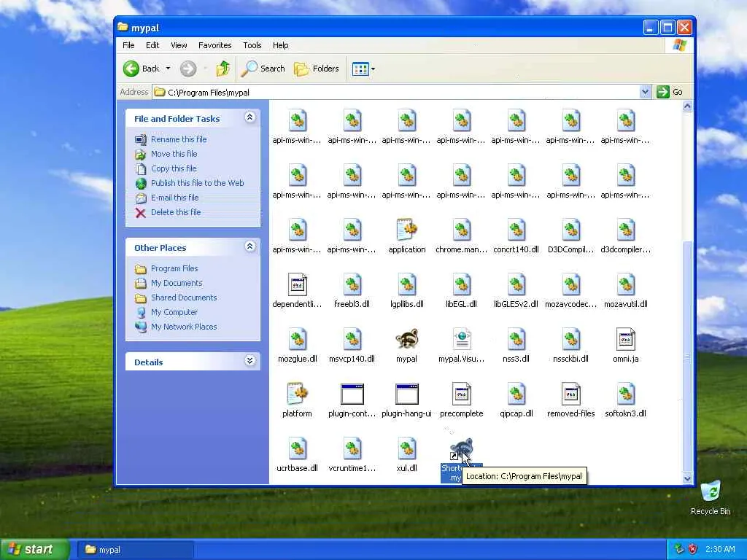Select the concrt140.dll file icon
Viewport: 747px width, 560px height.
(x=516, y=230)
